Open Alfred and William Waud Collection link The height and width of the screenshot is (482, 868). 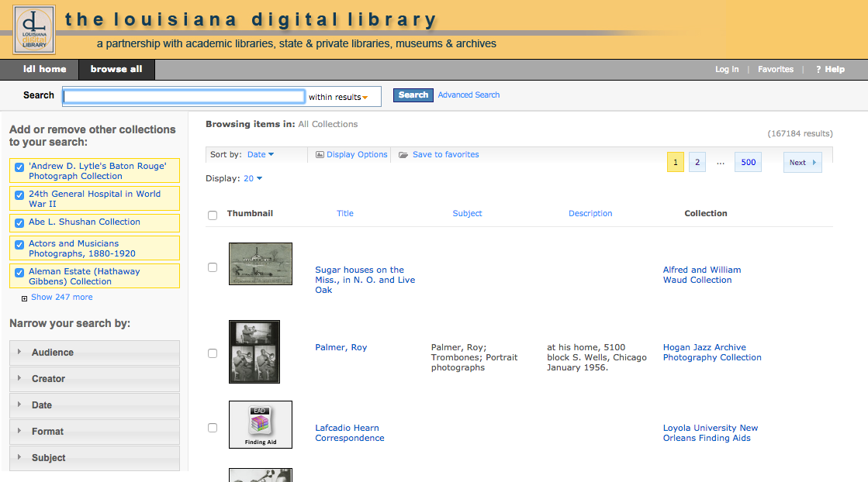(702, 275)
